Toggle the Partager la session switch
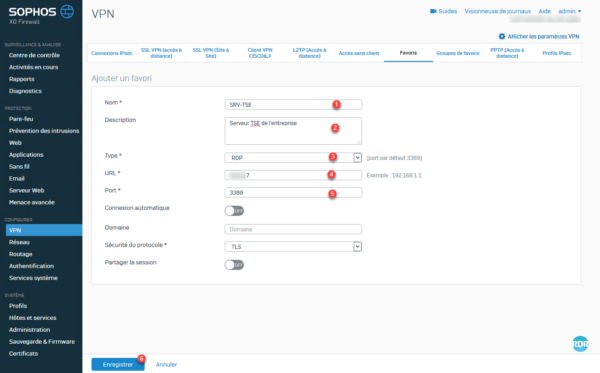This screenshot has width=600, height=373. tap(234, 265)
